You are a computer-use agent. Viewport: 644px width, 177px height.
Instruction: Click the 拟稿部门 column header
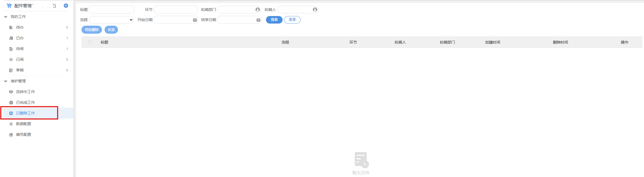pyautogui.click(x=447, y=42)
